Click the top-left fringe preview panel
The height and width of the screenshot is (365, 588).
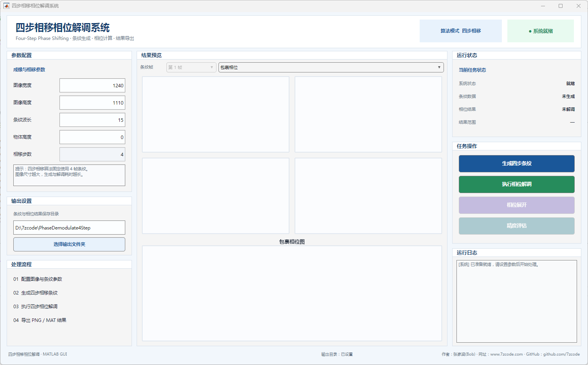click(x=216, y=114)
